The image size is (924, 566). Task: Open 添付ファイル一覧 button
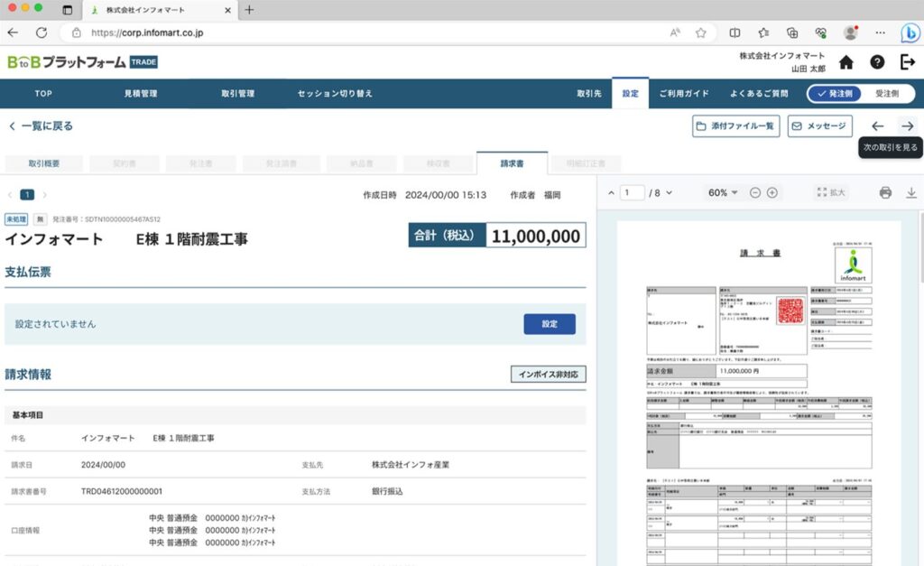click(736, 126)
